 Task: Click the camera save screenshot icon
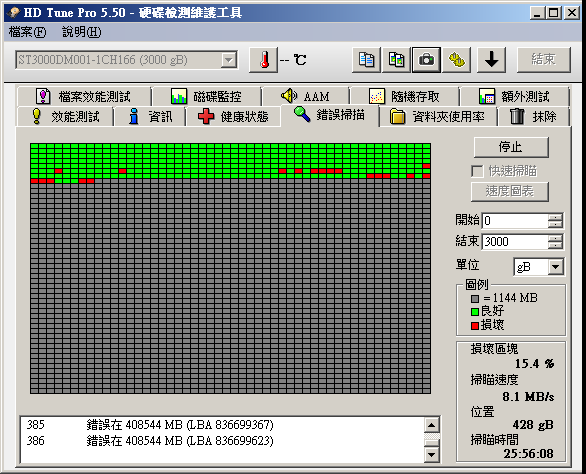[x=426, y=60]
